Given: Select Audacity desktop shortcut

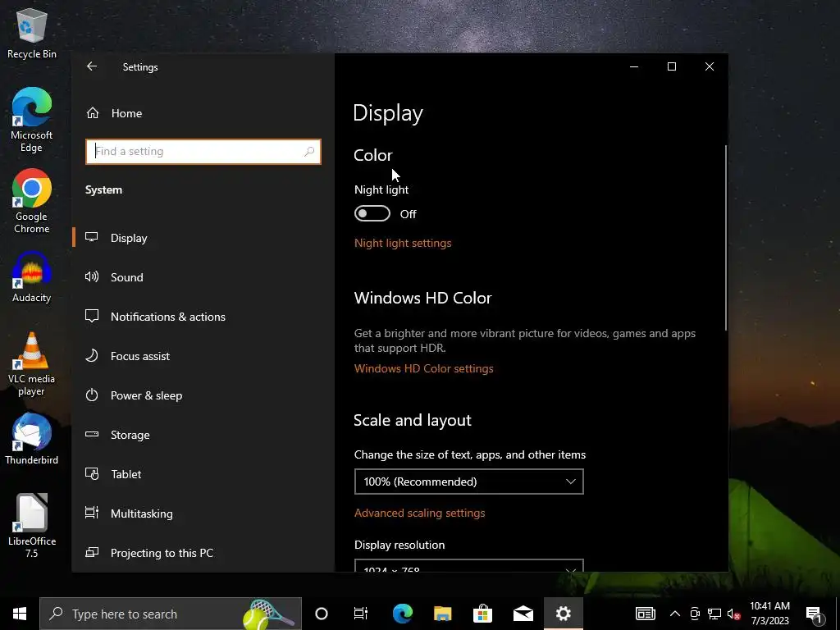Looking at the screenshot, I should point(32,277).
